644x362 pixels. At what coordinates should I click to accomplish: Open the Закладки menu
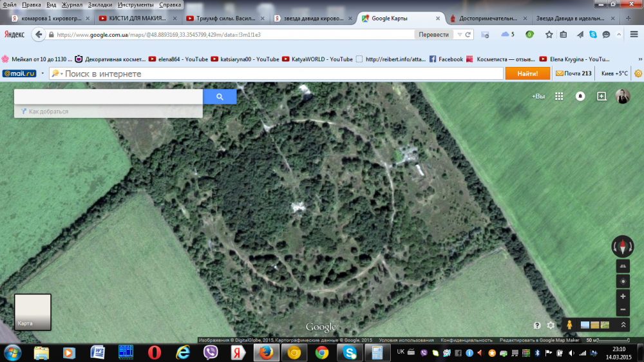point(100,5)
